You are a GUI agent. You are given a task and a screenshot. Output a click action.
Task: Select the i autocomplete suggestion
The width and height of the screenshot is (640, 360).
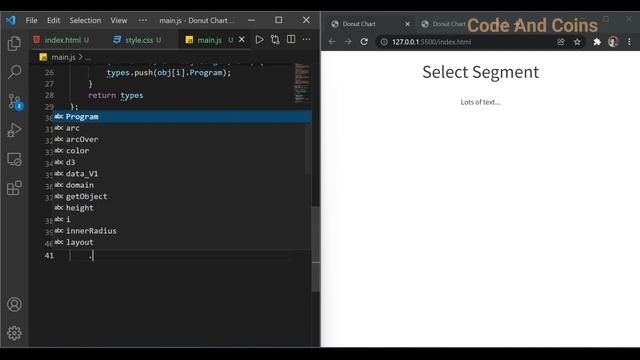tap(182, 220)
